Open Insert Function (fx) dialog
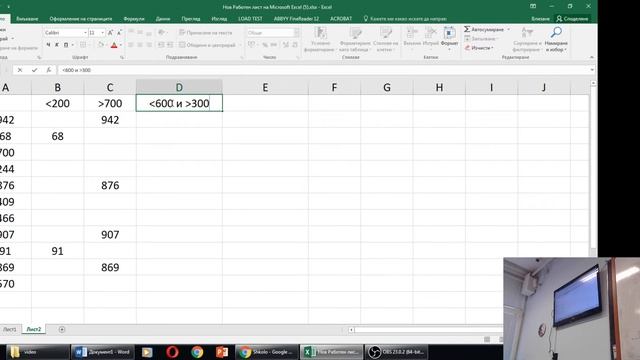Viewport: 640px width, 360px height. point(49,70)
